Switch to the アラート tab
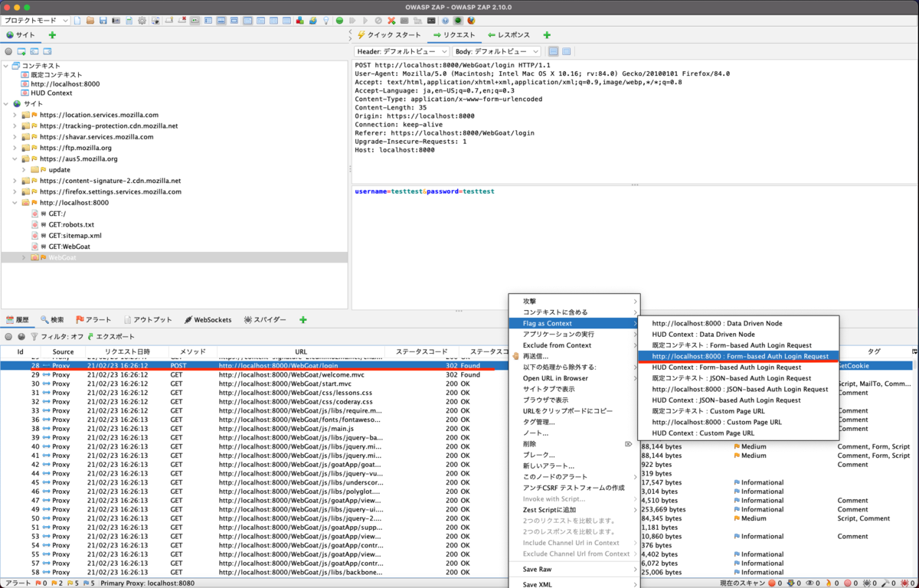 point(93,319)
